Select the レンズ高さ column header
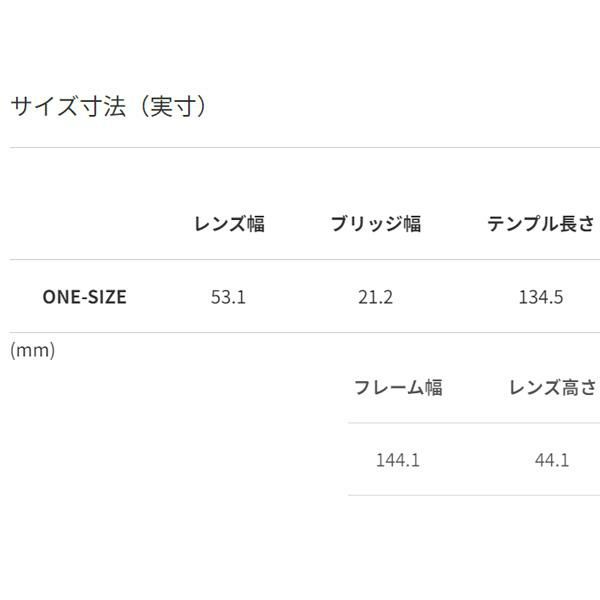 pos(552,387)
